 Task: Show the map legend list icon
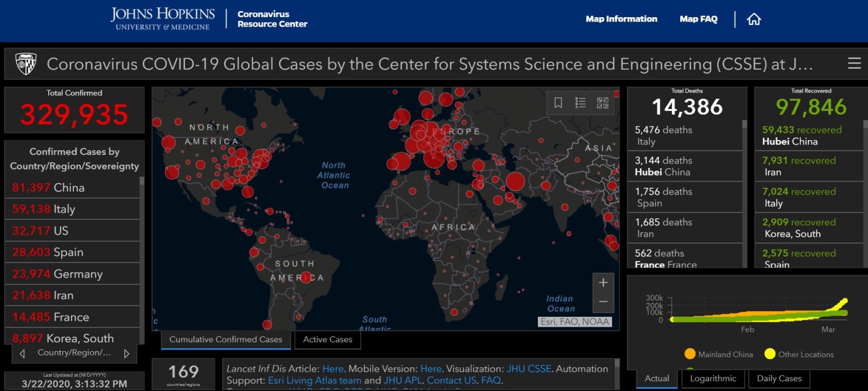point(581,103)
